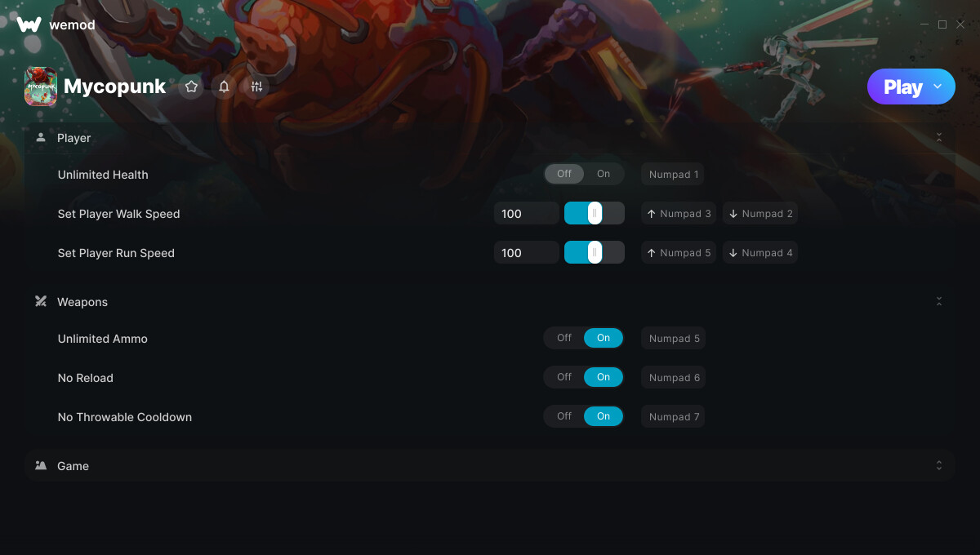Click the Weapons crossed swords icon
The width and height of the screenshot is (980, 555).
[41, 302]
